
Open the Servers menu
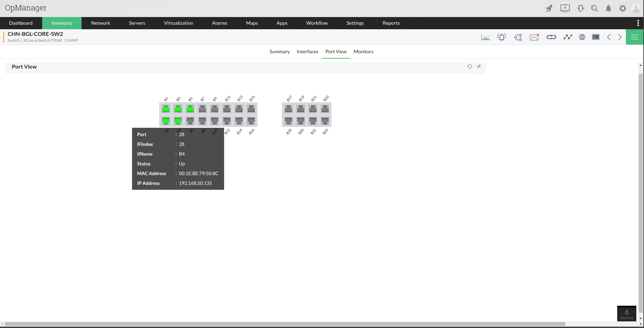[137, 23]
